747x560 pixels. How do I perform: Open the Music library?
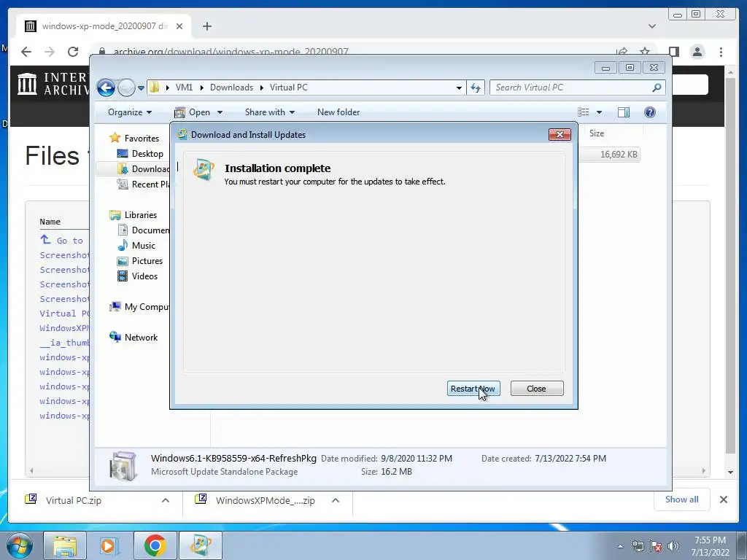point(136,246)
